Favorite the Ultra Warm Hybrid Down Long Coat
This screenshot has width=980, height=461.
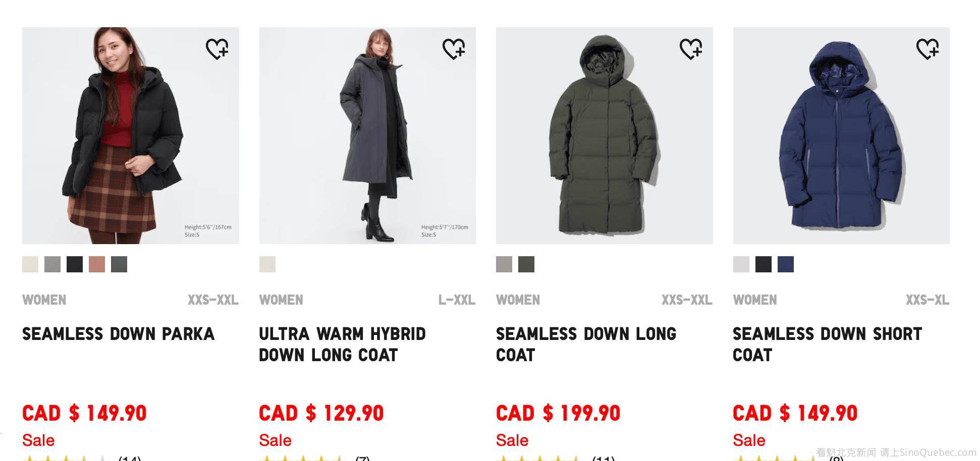click(x=454, y=49)
